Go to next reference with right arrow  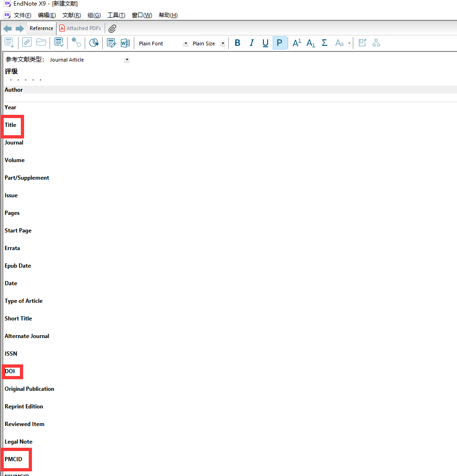coord(20,29)
